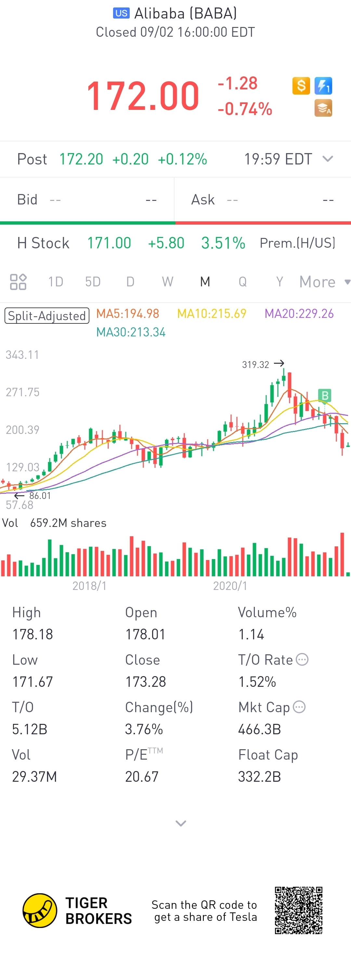Tap the T/O value 5.12B
This screenshot has height=980, width=351.
30,729
